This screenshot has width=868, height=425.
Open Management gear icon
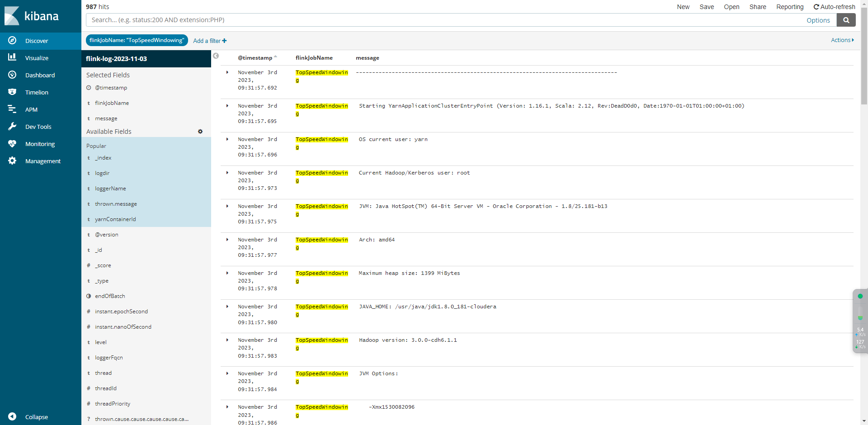pyautogui.click(x=12, y=161)
